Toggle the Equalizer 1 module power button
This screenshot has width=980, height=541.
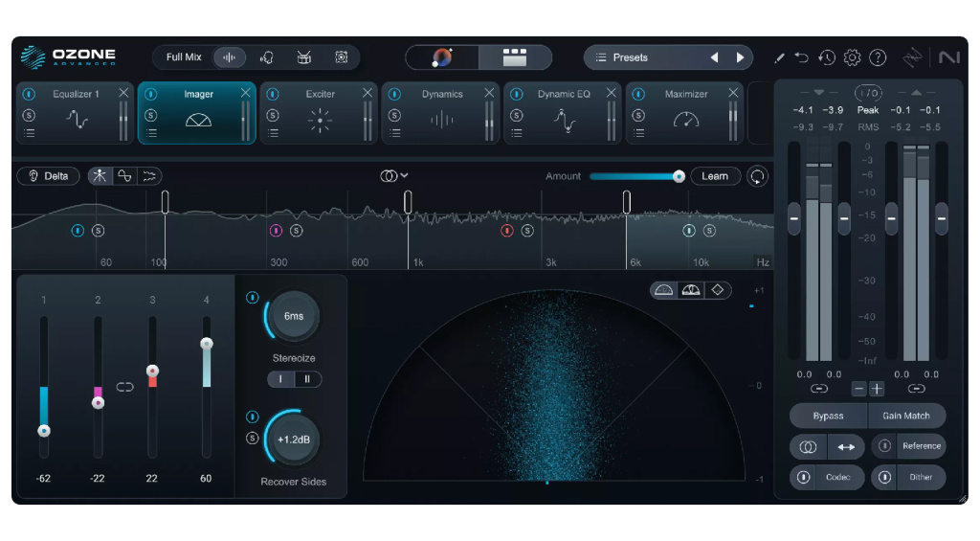click(29, 94)
